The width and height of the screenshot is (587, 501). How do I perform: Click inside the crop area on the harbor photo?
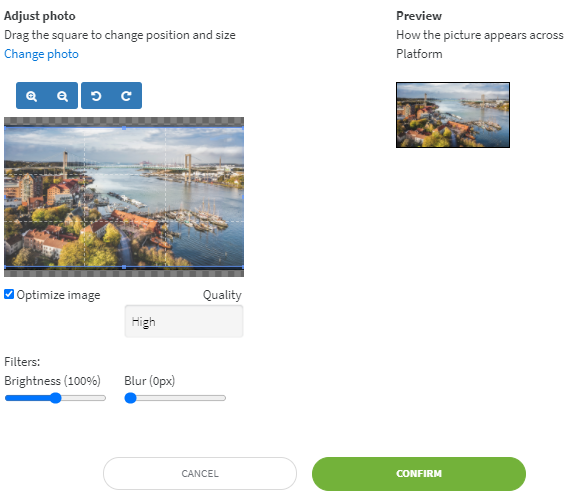click(x=124, y=197)
